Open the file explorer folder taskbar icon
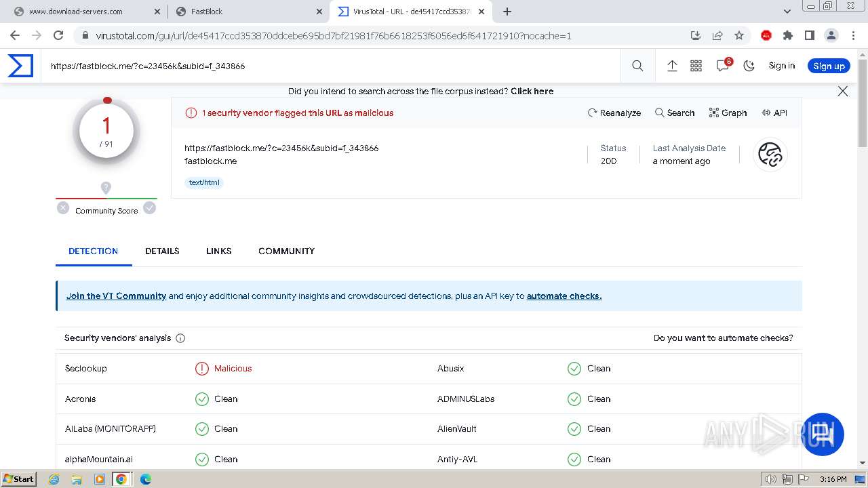Image resolution: width=868 pixels, height=488 pixels. (x=77, y=479)
